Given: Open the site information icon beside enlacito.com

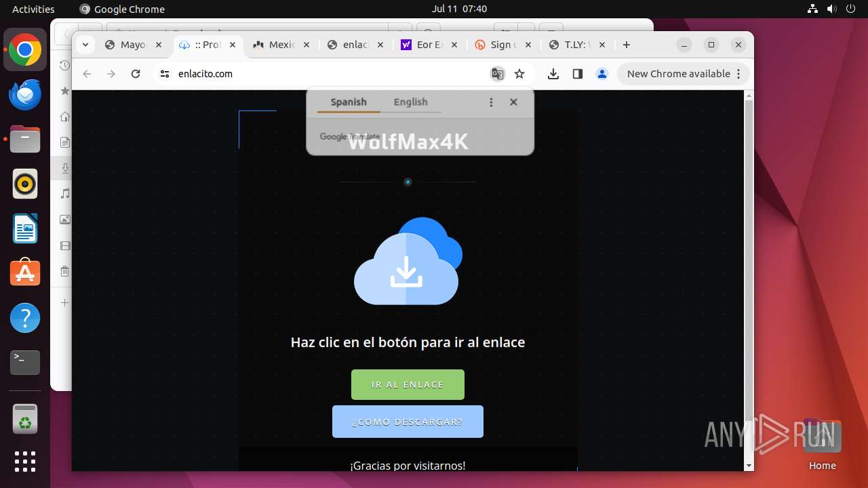Looking at the screenshot, I should coord(164,74).
